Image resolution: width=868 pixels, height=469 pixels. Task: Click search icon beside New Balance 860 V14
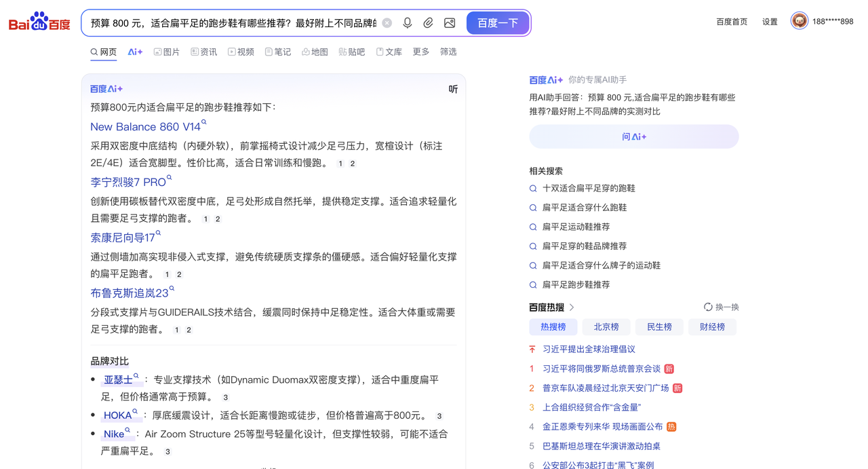point(204,122)
